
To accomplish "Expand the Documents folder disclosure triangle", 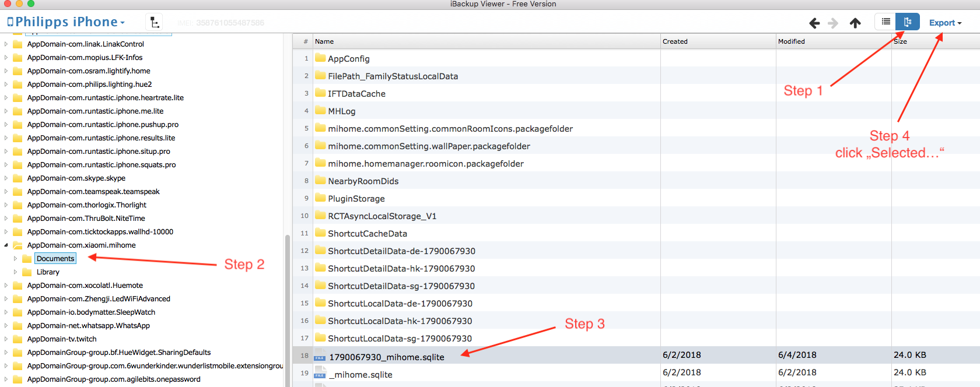I will pos(15,259).
